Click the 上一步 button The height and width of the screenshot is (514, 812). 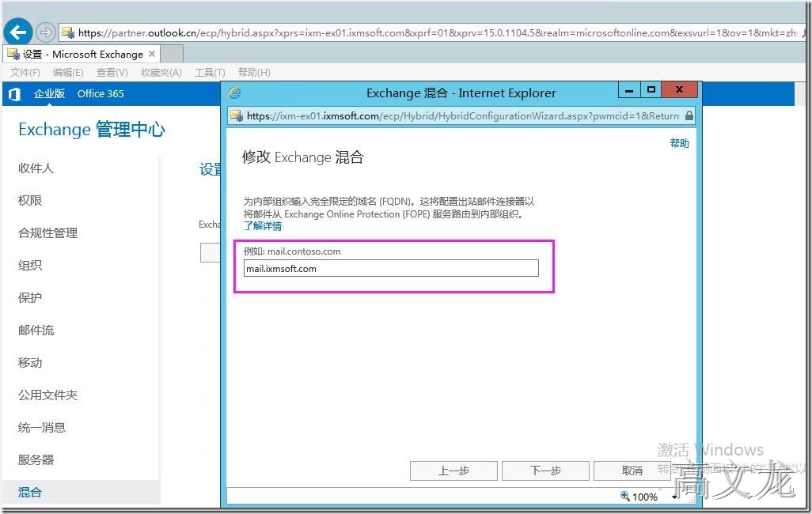pyautogui.click(x=453, y=471)
